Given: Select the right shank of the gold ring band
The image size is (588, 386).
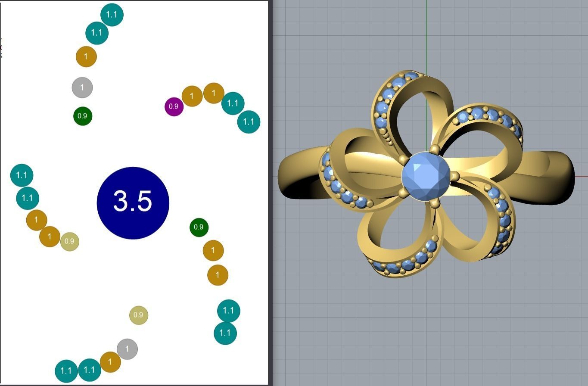Looking at the screenshot, I should point(547,177).
